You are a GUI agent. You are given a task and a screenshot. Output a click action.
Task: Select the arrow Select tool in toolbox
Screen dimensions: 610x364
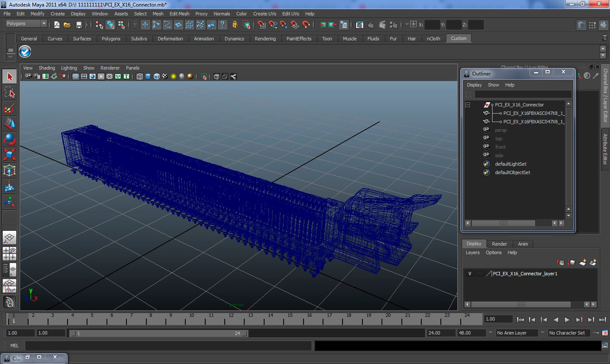pos(9,77)
